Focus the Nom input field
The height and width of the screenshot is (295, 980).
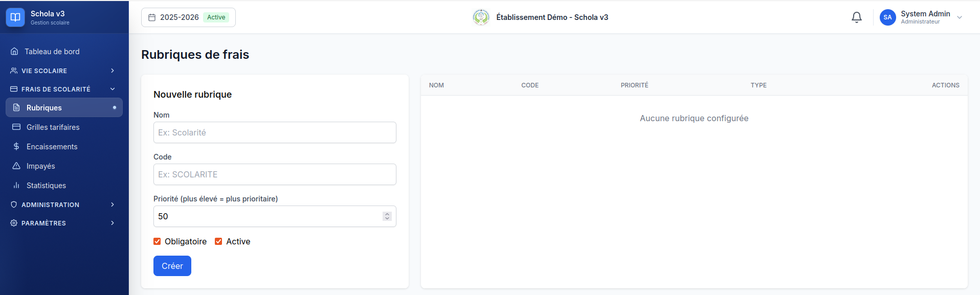[275, 132]
